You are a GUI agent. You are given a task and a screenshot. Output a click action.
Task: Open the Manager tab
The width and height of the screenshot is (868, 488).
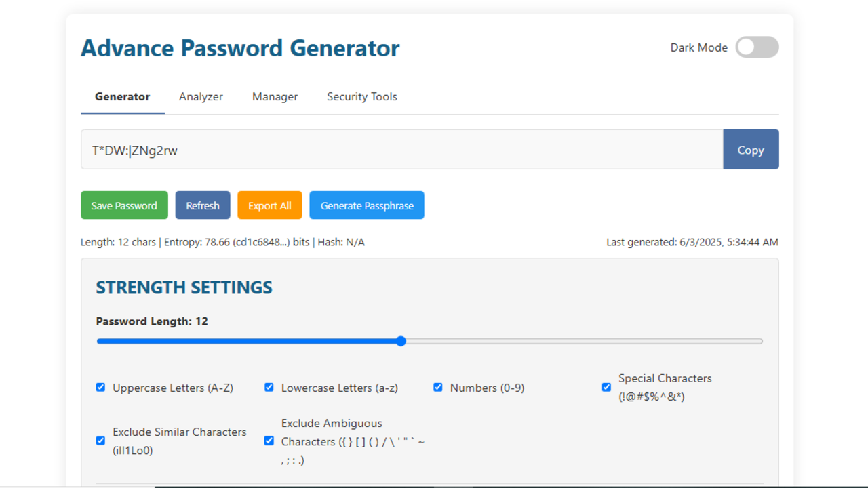click(275, 97)
